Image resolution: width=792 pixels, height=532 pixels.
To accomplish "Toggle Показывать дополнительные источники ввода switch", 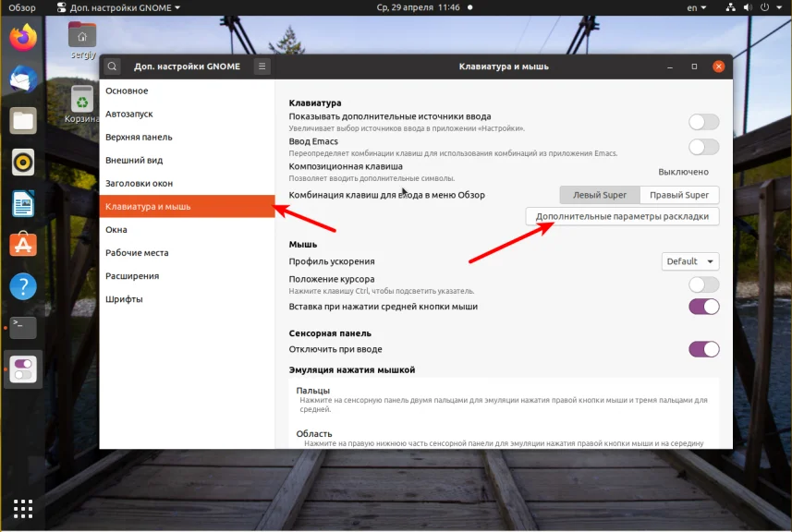I will [703, 122].
